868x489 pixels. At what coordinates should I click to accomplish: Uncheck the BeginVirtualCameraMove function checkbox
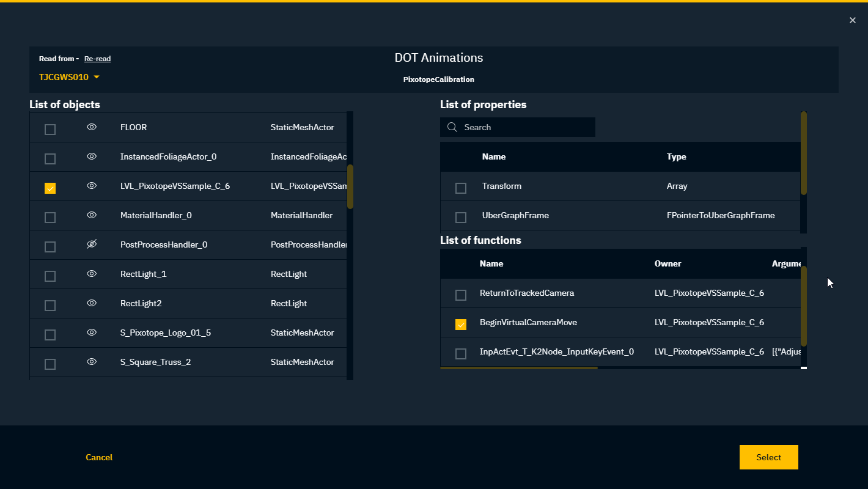(461, 325)
